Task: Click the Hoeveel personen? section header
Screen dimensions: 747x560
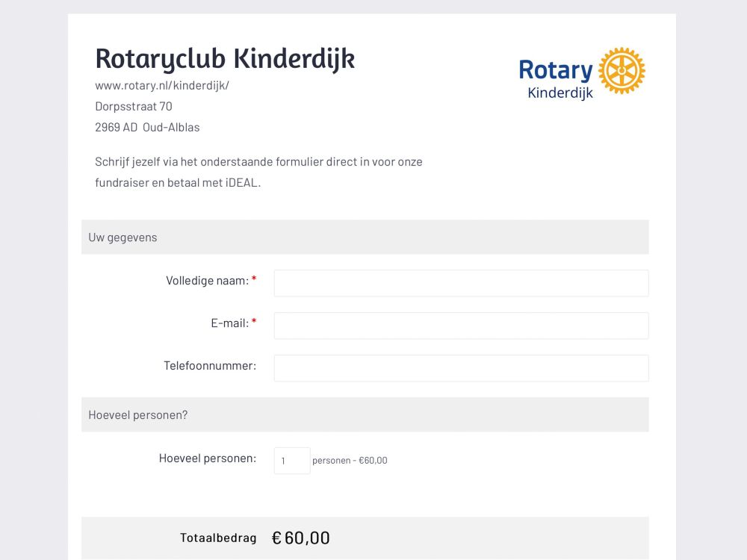Action: click(139, 414)
